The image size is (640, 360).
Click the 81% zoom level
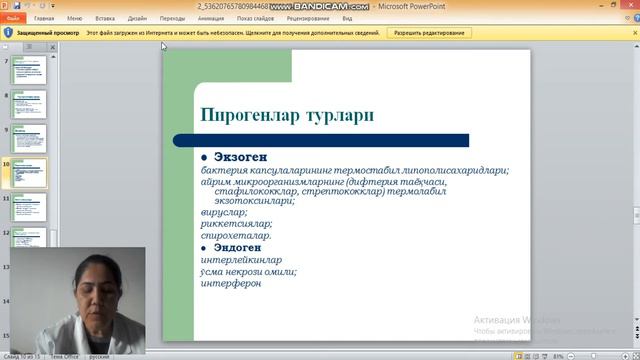pyautogui.click(x=558, y=356)
